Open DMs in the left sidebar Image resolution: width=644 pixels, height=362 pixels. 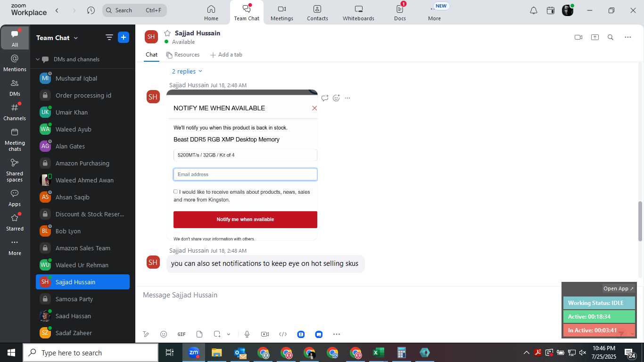pyautogui.click(x=15, y=88)
